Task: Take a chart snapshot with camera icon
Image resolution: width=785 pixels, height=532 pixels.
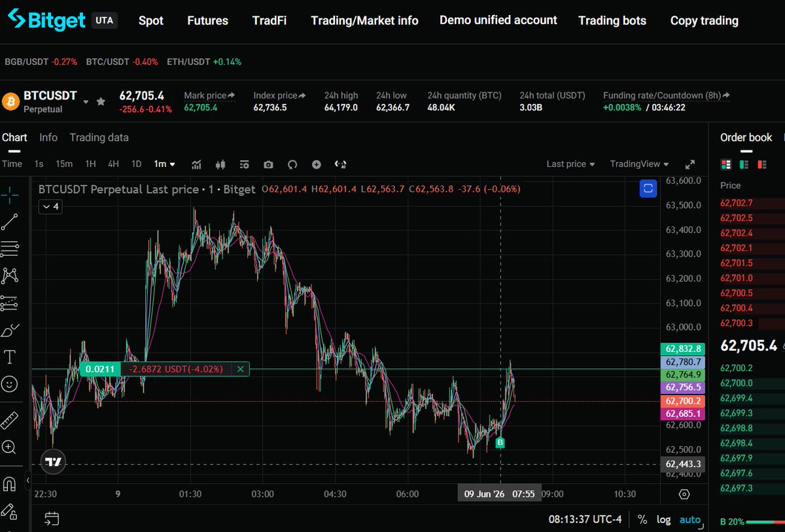Action: click(x=268, y=164)
